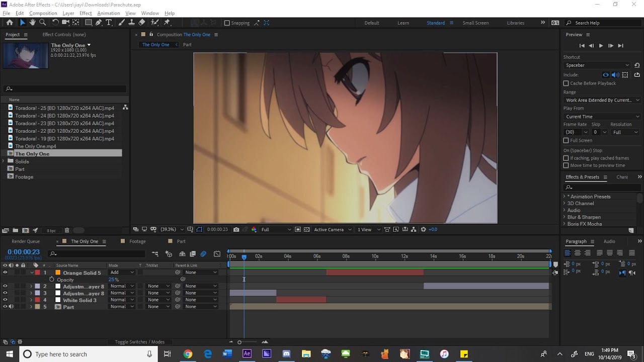Image resolution: width=644 pixels, height=362 pixels.
Task: Click the Orange Solid 5 label color swatch
Action: [37, 273]
